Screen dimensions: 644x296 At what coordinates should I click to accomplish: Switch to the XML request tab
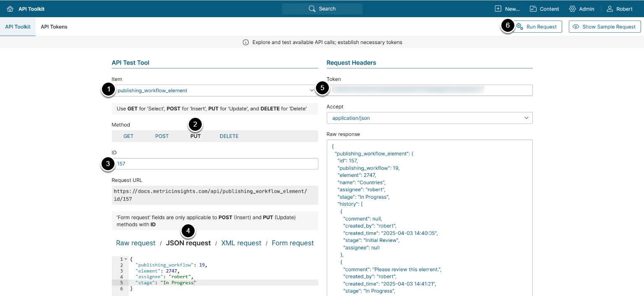(241, 243)
